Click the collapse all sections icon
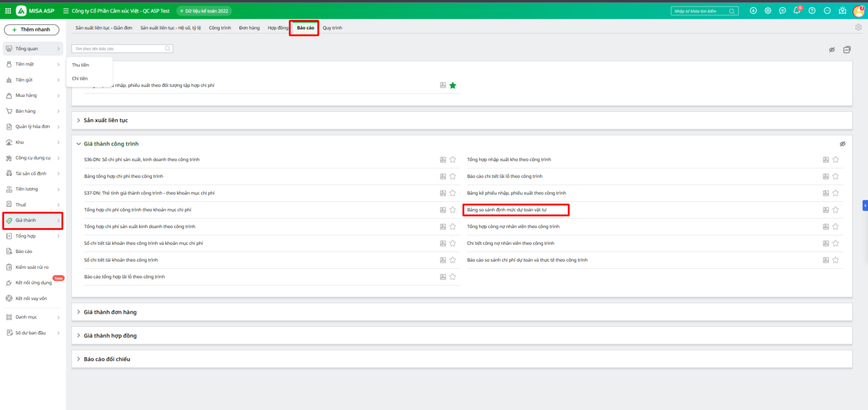868x410 pixels. (x=847, y=49)
